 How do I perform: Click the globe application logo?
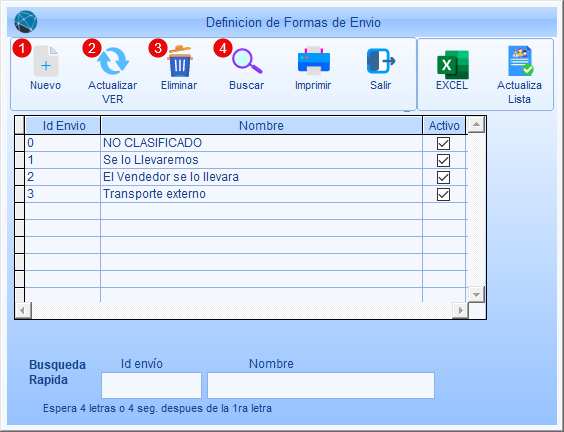coord(26,22)
